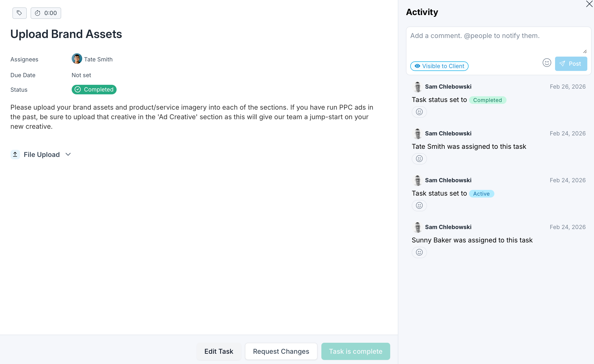Expand the File Upload section chevron
594x364 pixels.
[x=68, y=155]
